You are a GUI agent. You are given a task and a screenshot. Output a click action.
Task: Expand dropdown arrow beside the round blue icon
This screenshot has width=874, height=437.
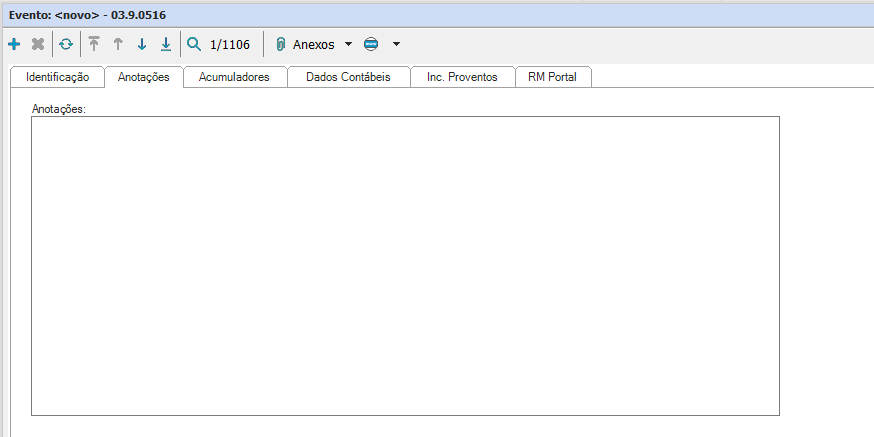pyautogui.click(x=396, y=45)
